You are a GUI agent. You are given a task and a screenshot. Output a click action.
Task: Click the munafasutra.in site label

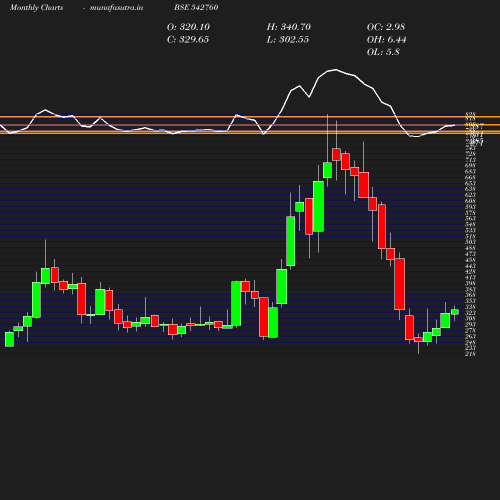[x=116, y=7]
